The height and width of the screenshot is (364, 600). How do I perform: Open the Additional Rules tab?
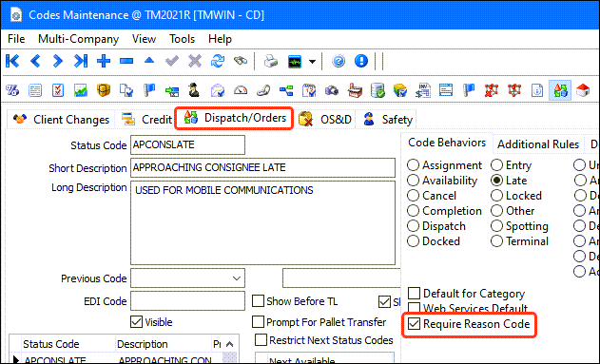coord(538,144)
